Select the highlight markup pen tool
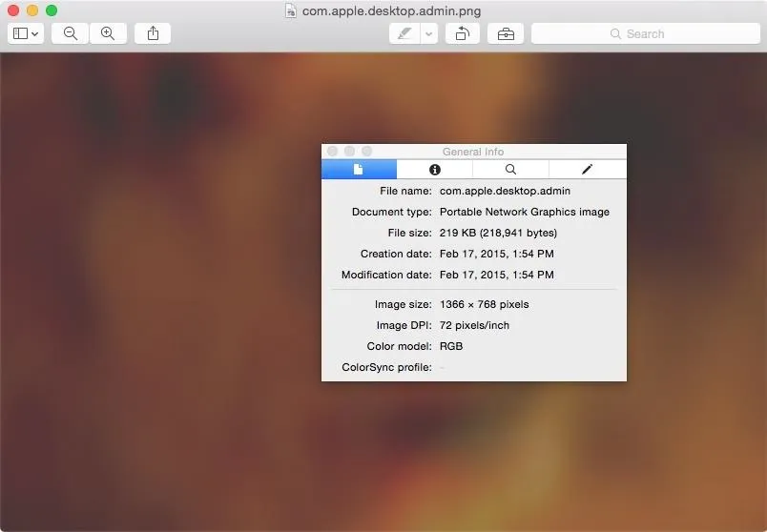 pos(404,33)
